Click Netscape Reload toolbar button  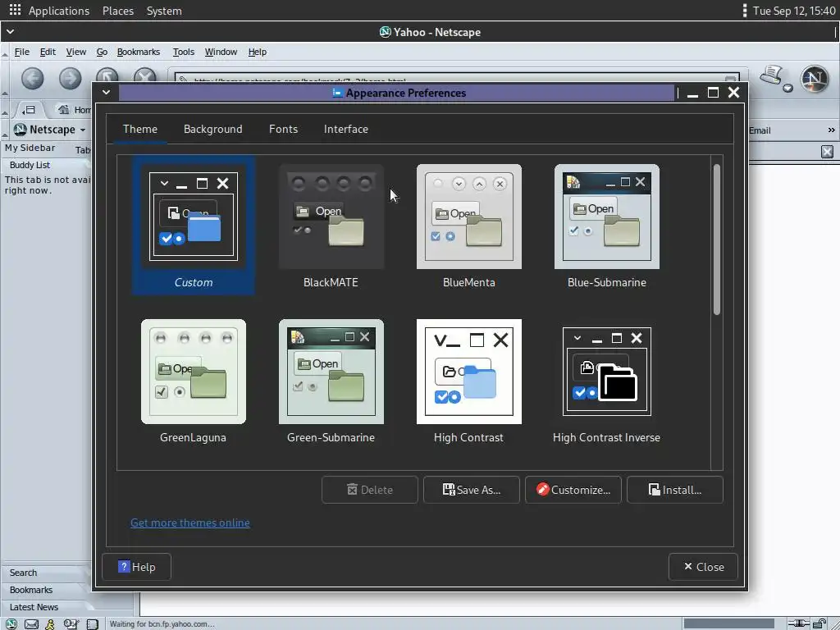tap(107, 75)
